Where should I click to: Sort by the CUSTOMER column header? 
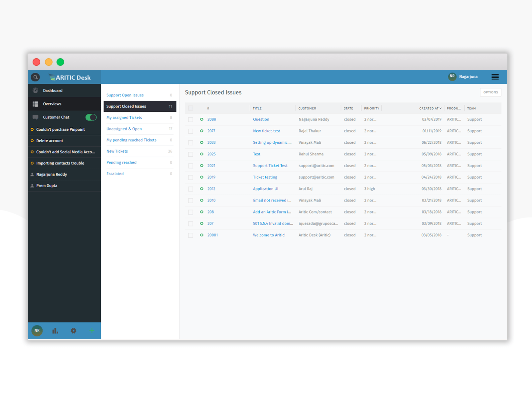pyautogui.click(x=307, y=108)
